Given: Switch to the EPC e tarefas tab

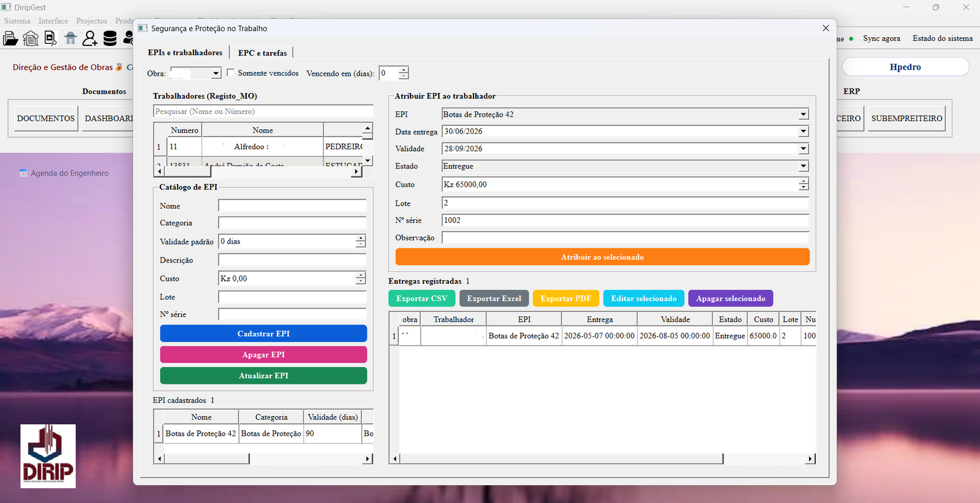Looking at the screenshot, I should (x=262, y=53).
